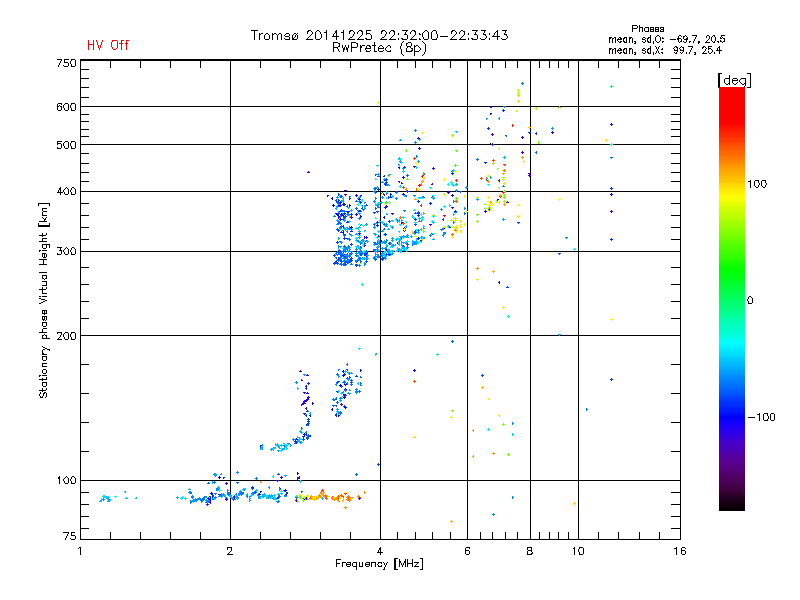Viewport: 800px width, 600px height.
Task: Click the x-axis tick label '2'
Action: (x=230, y=551)
